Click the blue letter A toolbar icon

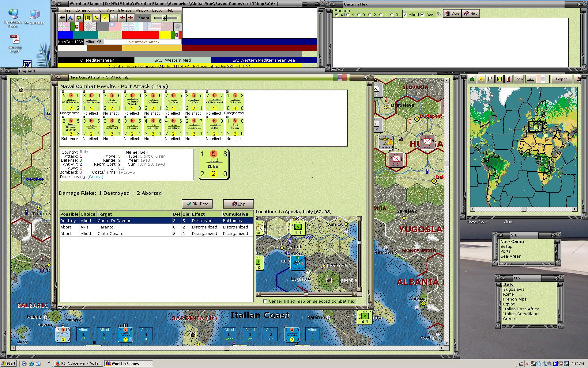coord(70,18)
